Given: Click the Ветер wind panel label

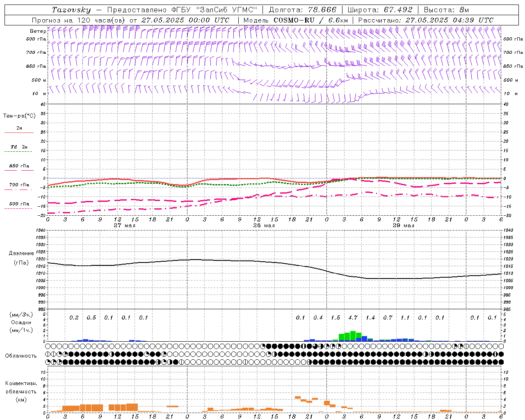Looking at the screenshot, I should (x=38, y=31).
